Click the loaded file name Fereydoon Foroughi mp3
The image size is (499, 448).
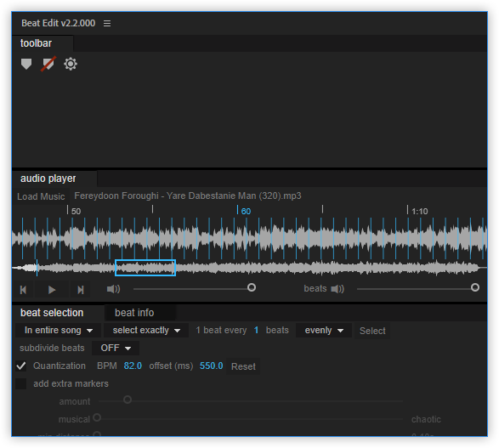pyautogui.click(x=188, y=196)
